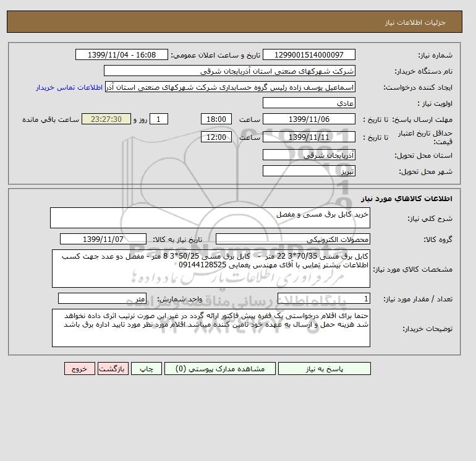Click label استان محل تحویل
This screenshot has height=461, width=476.
pyautogui.click(x=423, y=155)
